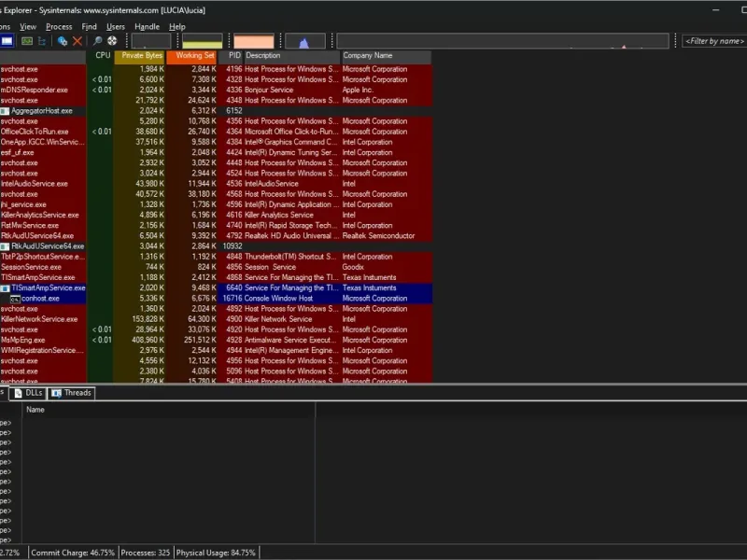Select KillerNetworkService.exe process

click(x=216, y=319)
